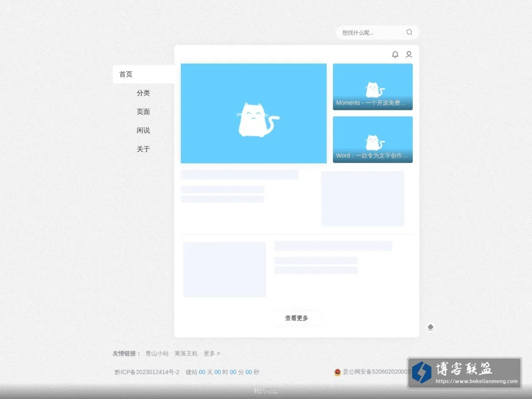Click the 查看更多 button
This screenshot has width=532, height=399.
[297, 318]
